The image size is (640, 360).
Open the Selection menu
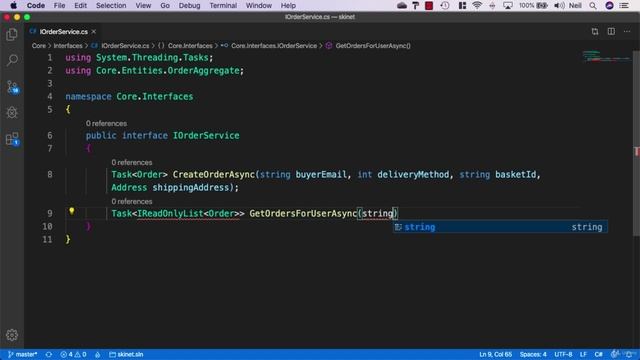point(111,5)
